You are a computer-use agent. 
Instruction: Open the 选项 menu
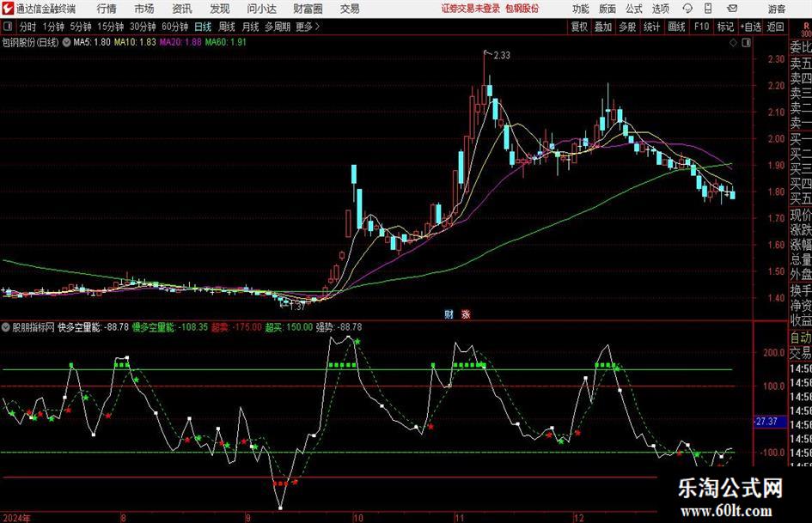660,9
